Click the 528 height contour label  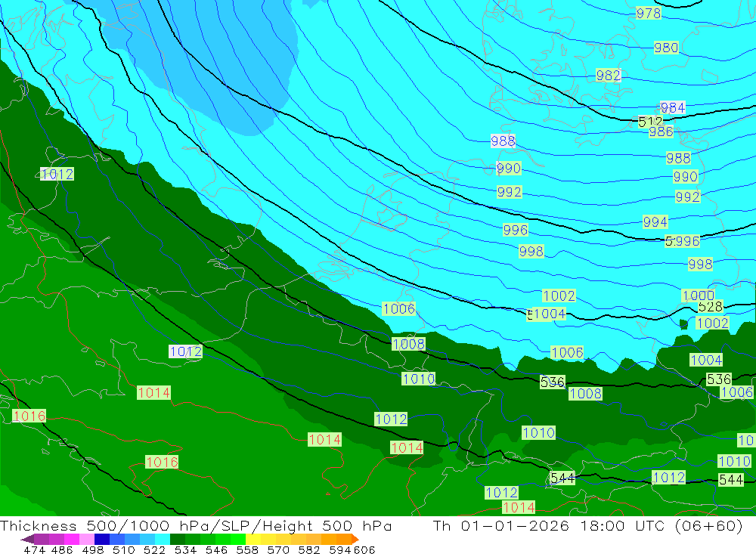tap(711, 307)
